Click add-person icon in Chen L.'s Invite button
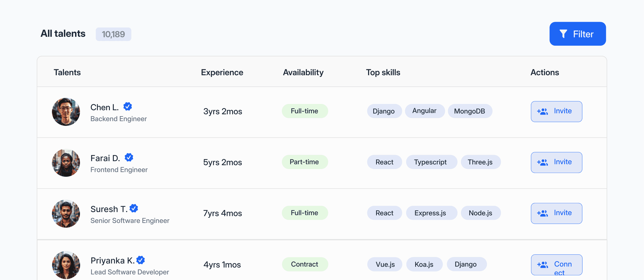Image resolution: width=644 pixels, height=280 pixels. pyautogui.click(x=543, y=111)
